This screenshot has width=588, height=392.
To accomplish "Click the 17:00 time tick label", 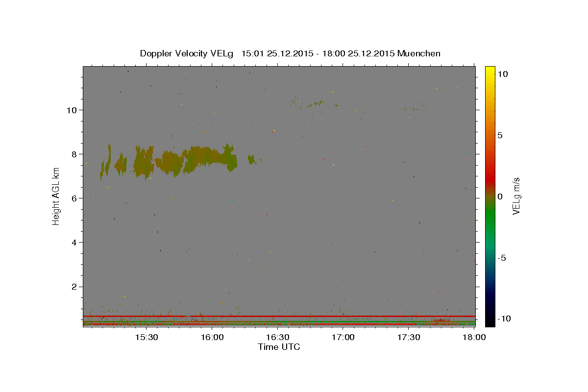I will tap(343, 337).
